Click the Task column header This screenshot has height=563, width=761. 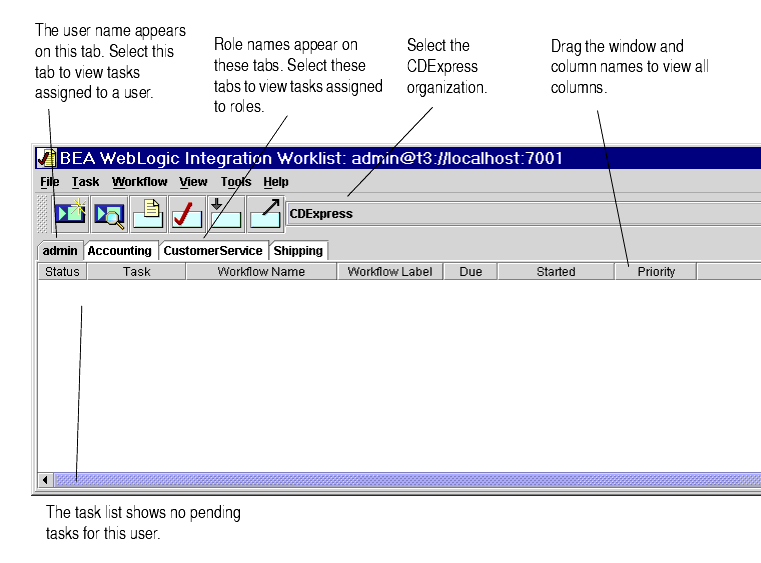point(136,272)
